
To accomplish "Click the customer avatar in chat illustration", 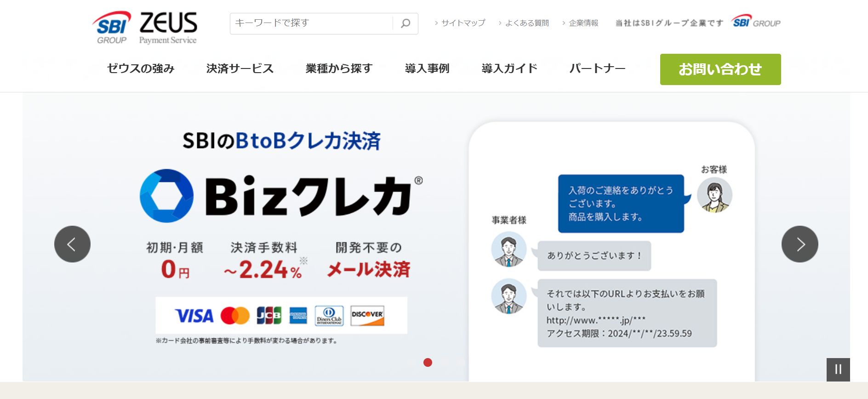I will click(714, 195).
